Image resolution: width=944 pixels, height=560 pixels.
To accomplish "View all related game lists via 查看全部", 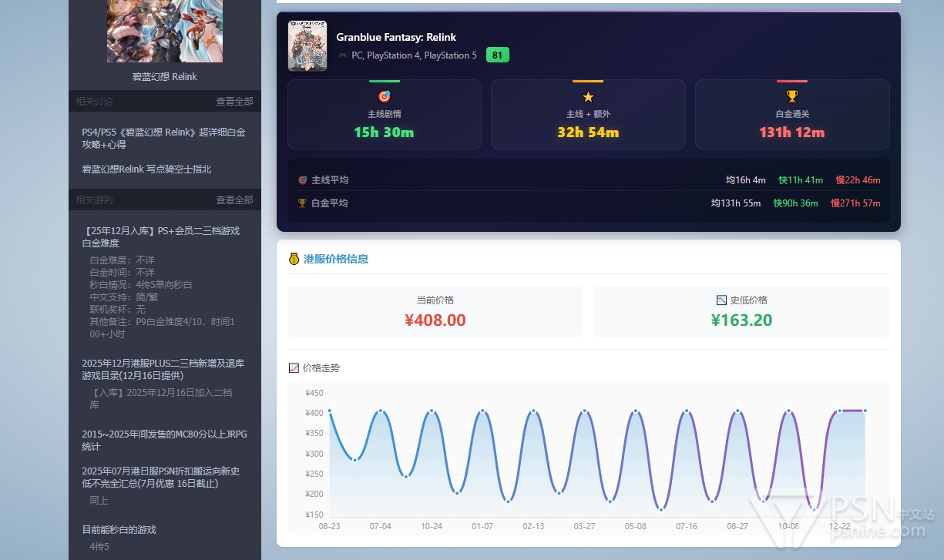I will click(x=234, y=200).
